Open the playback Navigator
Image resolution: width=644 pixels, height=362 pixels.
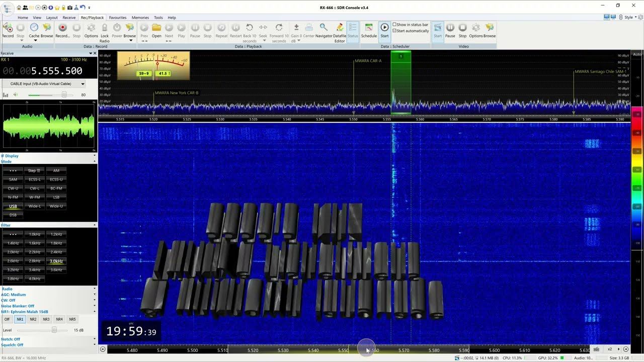tap(324, 30)
